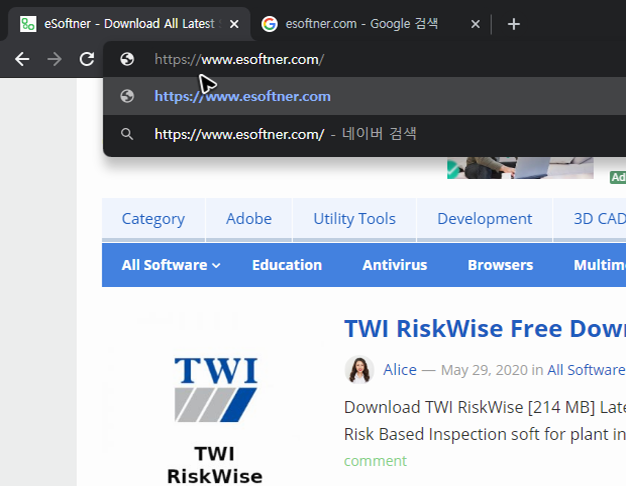The image size is (626, 486).
Task: Click the address bar URL field
Action: 365,60
